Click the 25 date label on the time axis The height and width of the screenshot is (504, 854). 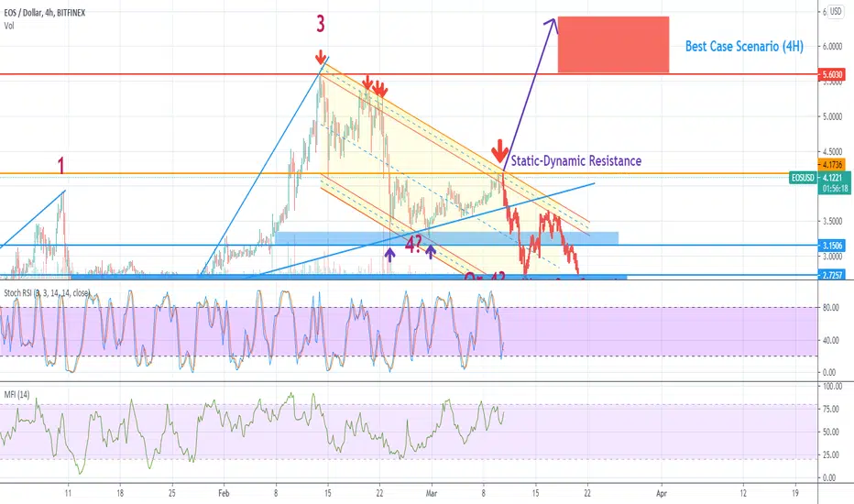point(172,493)
